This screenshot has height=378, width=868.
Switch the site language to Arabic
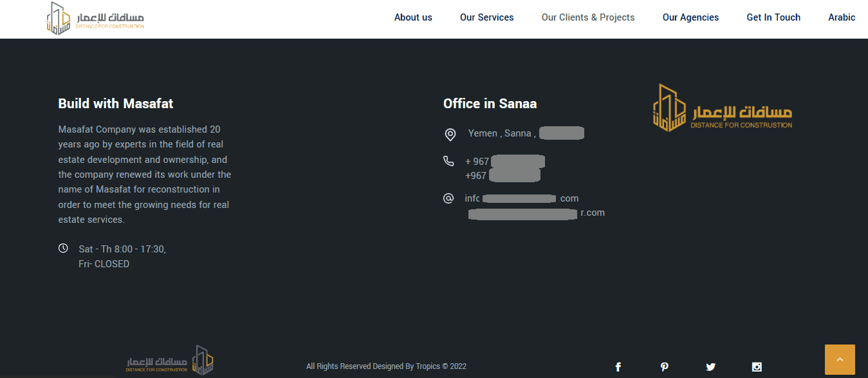(842, 17)
